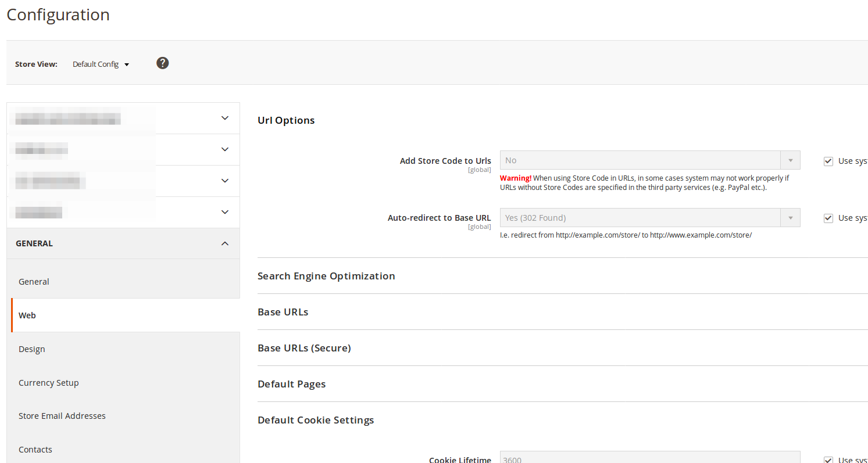
Task: Expand the Default Pages section
Action: 291,384
